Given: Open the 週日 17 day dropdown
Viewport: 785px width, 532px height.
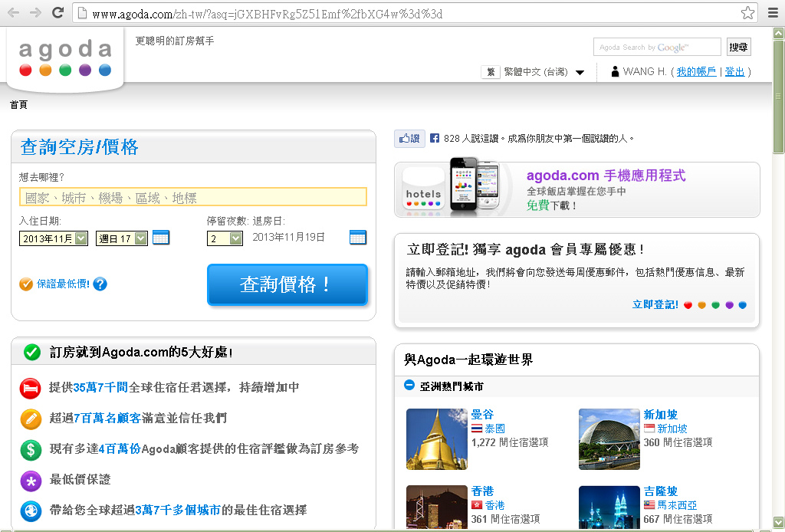Looking at the screenshot, I should pos(122,238).
